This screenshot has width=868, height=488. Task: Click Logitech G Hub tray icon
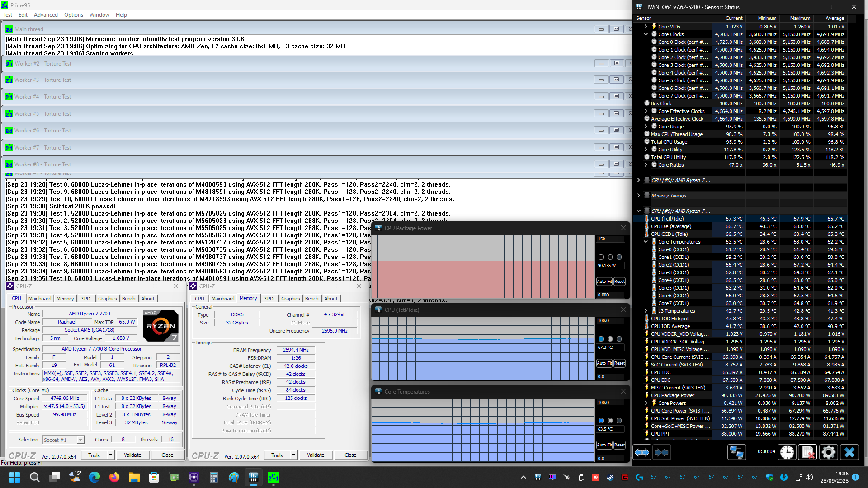tap(639, 477)
